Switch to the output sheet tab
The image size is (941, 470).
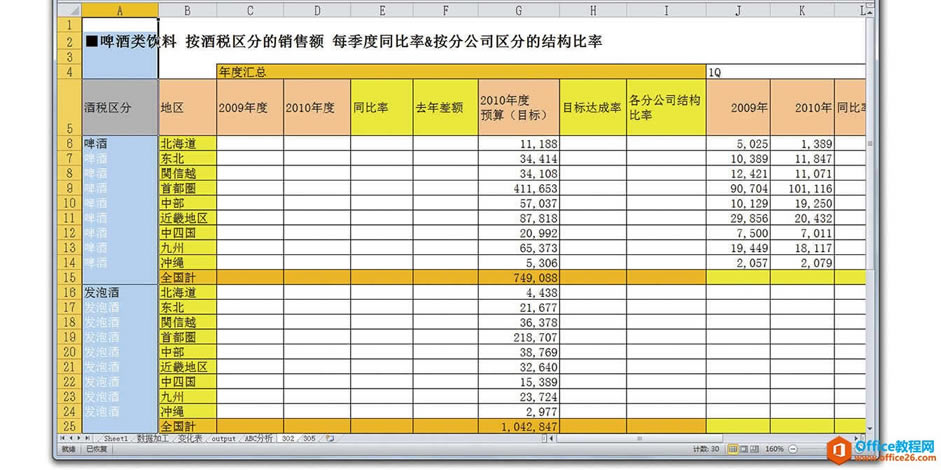pos(223,439)
